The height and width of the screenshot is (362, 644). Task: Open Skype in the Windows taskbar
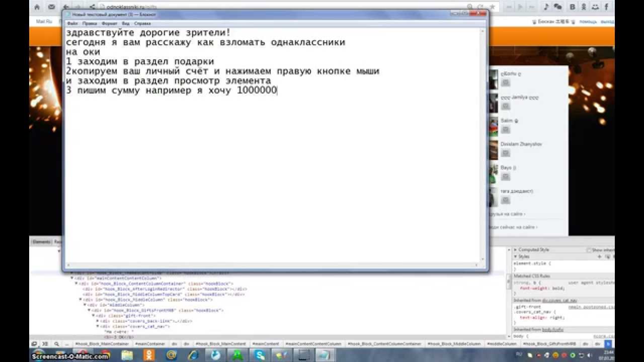coord(260,355)
